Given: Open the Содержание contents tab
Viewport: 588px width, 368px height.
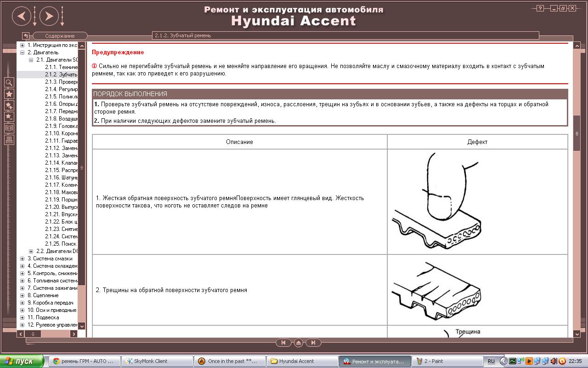Looking at the screenshot, I should tap(60, 36).
